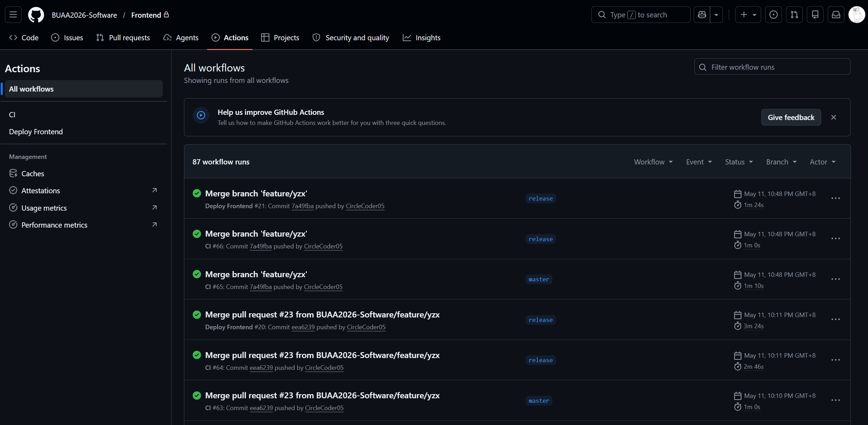Expand the Status filter dropdown
Image resolution: width=868 pixels, height=425 pixels.
coord(739,162)
